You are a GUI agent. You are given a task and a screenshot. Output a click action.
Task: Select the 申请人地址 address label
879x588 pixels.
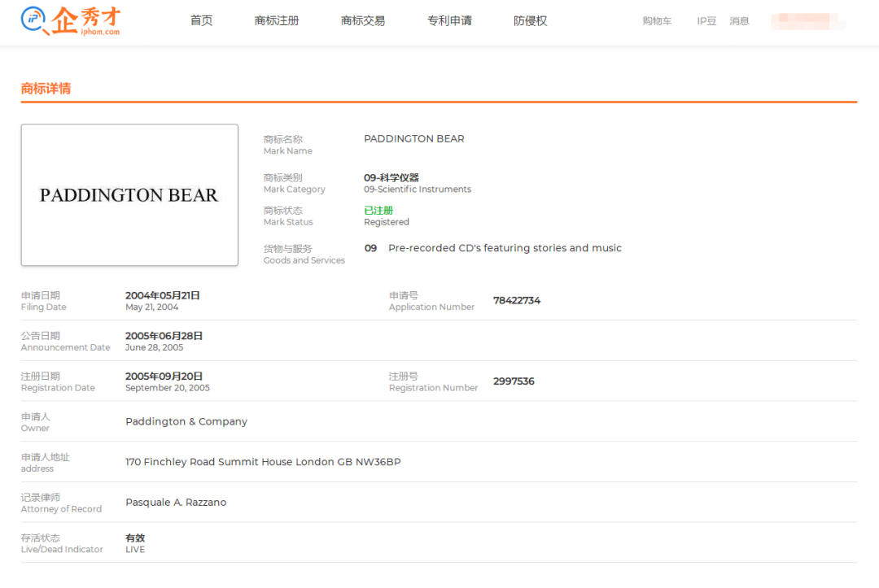pyautogui.click(x=46, y=463)
